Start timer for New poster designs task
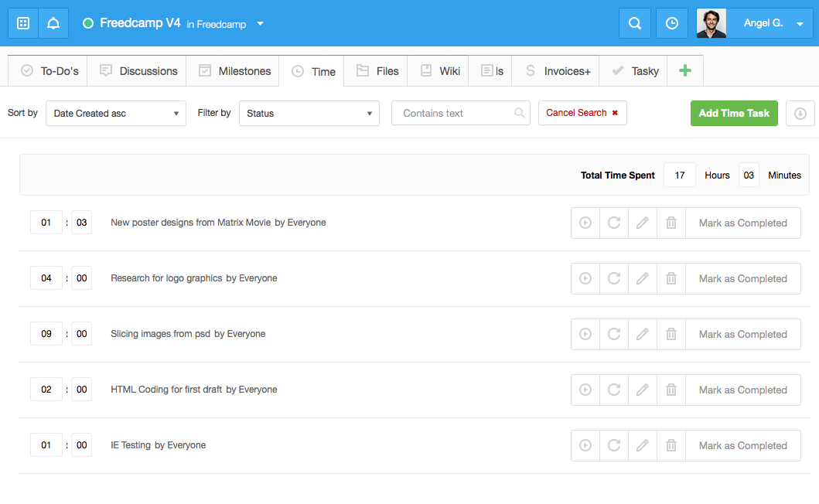 585,223
